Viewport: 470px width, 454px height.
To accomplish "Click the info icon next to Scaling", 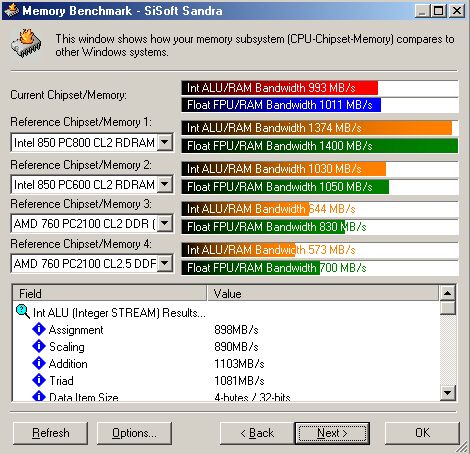I will click(x=39, y=346).
